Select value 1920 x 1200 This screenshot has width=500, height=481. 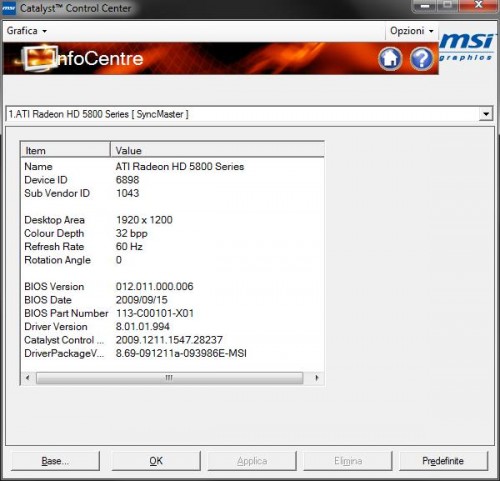[x=144, y=220]
